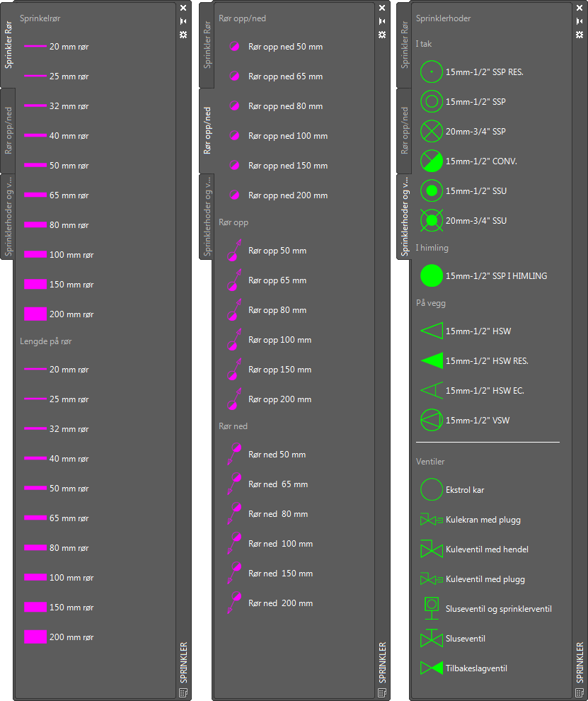Toggle auto-hide on the rightmost palette
The height and width of the screenshot is (701, 588).
point(580,21)
